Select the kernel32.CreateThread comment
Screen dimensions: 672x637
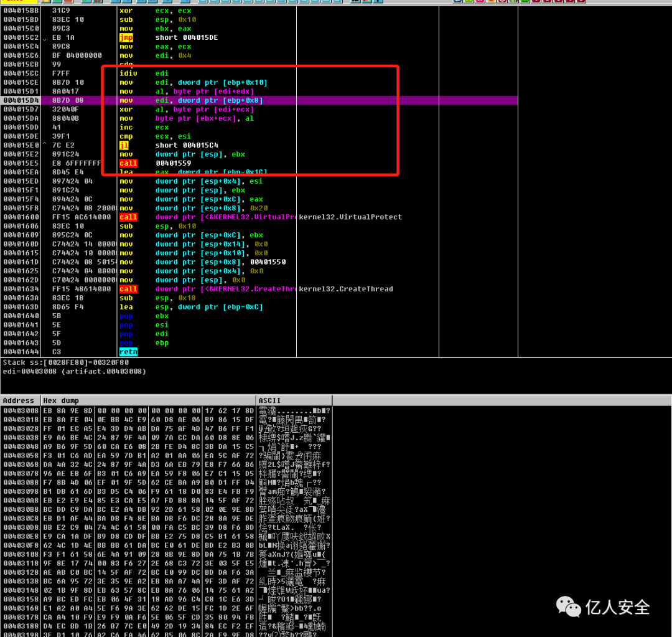click(x=346, y=290)
